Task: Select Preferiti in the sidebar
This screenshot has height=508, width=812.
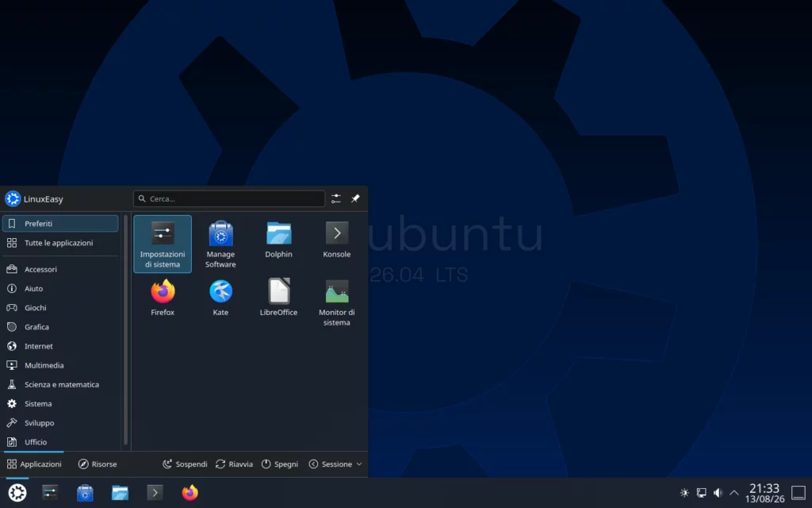Action: [x=60, y=223]
